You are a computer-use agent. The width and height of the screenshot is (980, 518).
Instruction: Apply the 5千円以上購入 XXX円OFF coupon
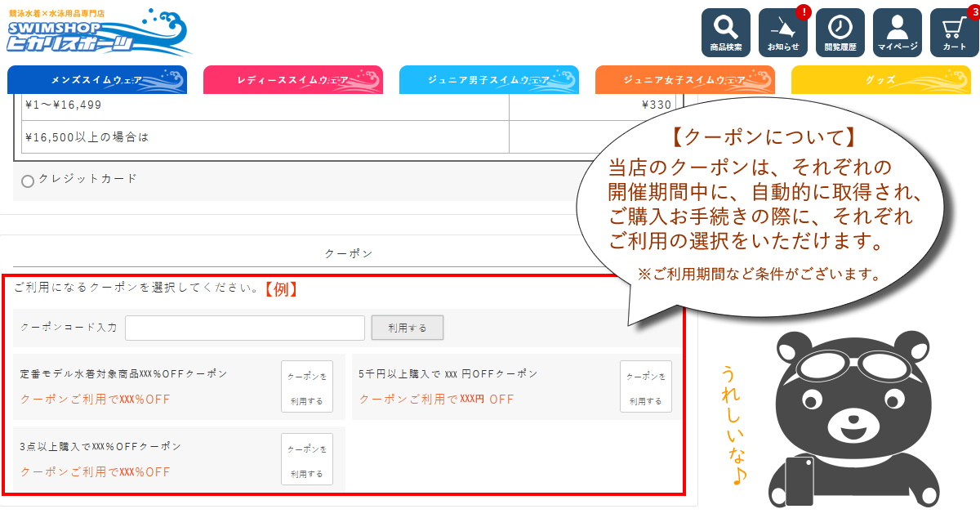coord(645,386)
